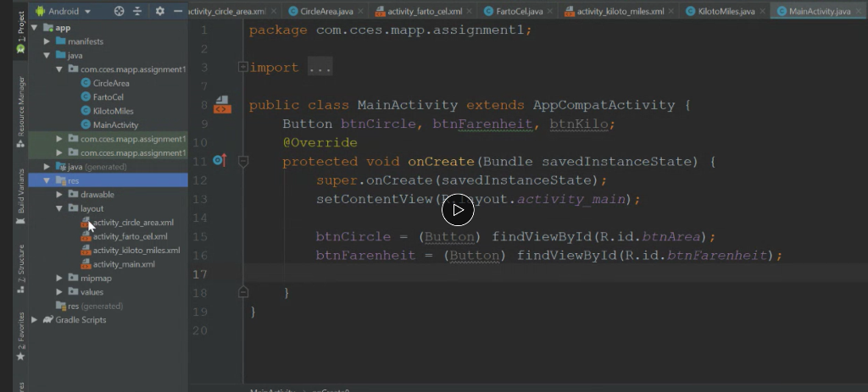Collapse the app module node
This screenshot has height=392, width=868.
pos(34,28)
